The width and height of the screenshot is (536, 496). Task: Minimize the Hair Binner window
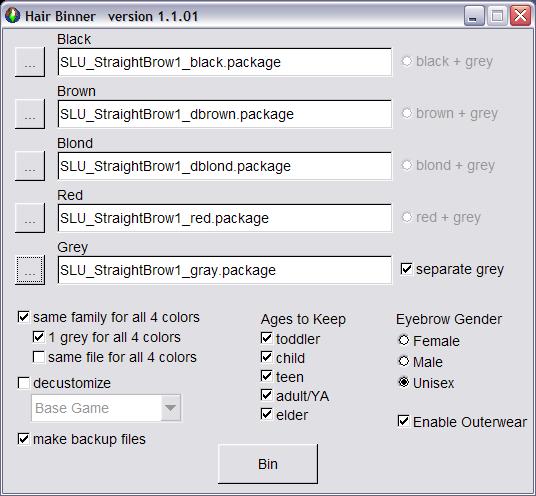(473, 16)
